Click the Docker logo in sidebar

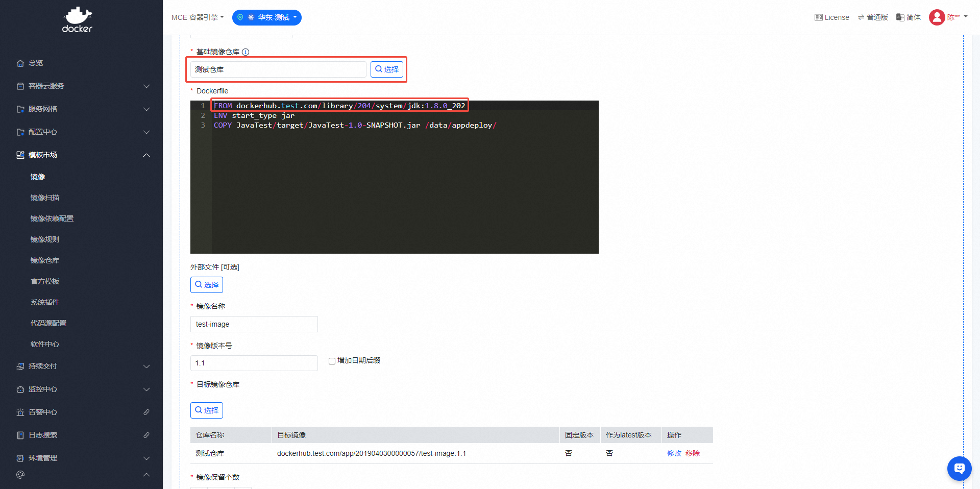[x=77, y=20]
